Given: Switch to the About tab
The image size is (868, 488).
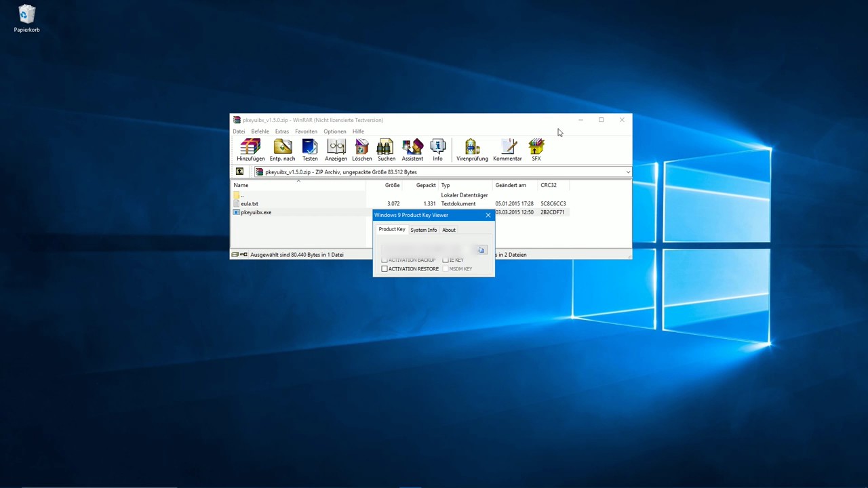Looking at the screenshot, I should [x=449, y=230].
